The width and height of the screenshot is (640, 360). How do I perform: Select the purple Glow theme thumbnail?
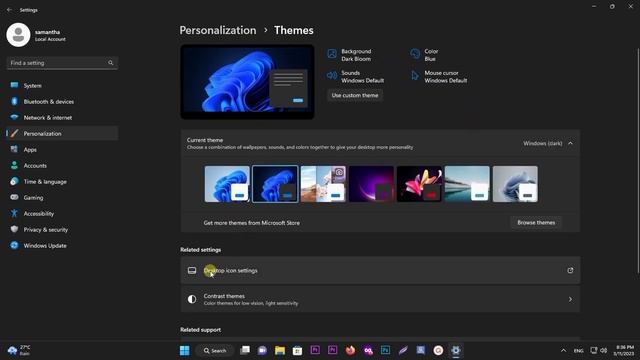click(x=371, y=184)
